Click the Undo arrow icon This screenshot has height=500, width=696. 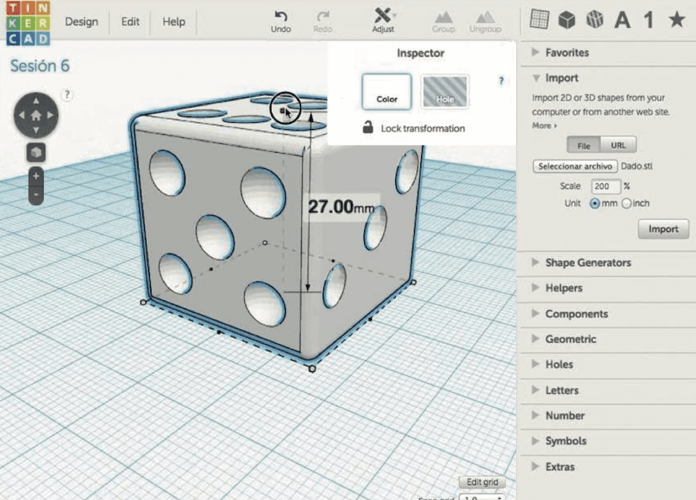(281, 16)
